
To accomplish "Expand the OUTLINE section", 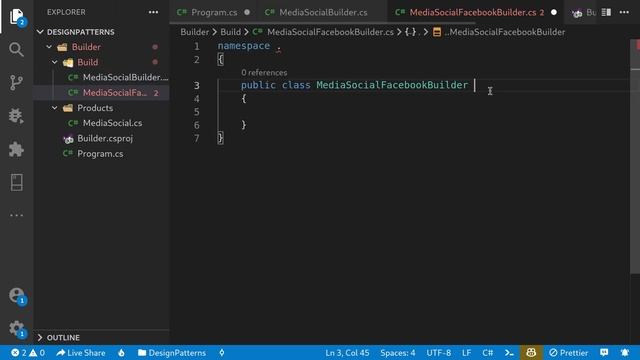I will point(101,338).
